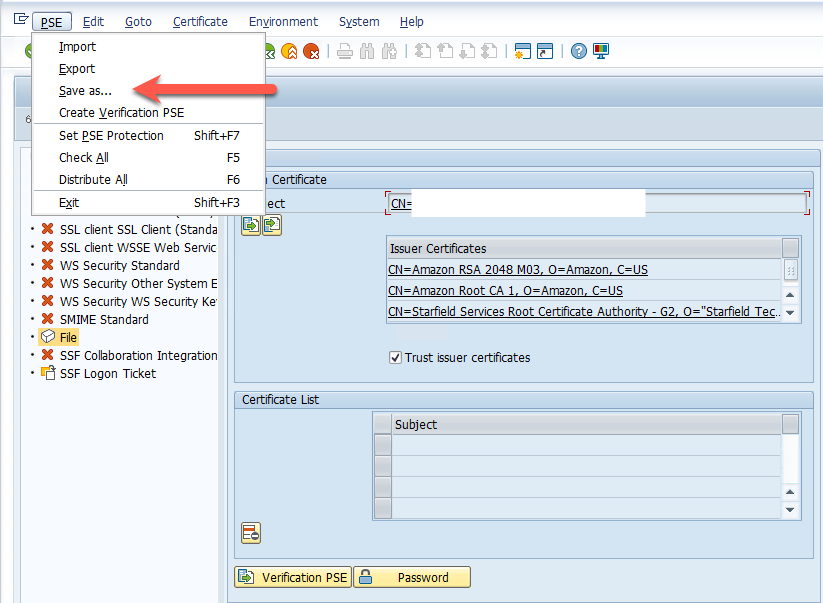The height and width of the screenshot is (603, 823).
Task: Click the remove certificate icon below Certificate List
Action: [251, 533]
